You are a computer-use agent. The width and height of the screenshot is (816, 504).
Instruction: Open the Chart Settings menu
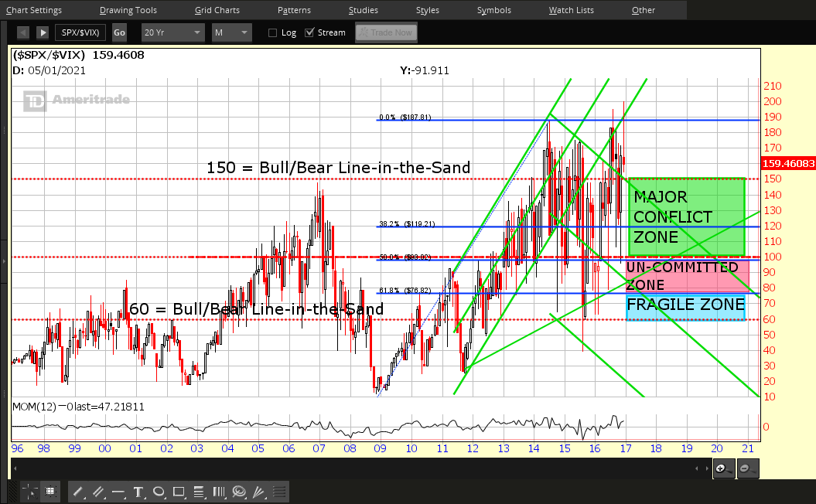[x=34, y=10]
